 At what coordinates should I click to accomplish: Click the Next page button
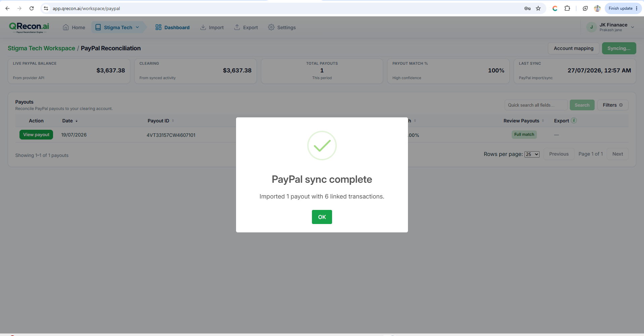(x=617, y=154)
